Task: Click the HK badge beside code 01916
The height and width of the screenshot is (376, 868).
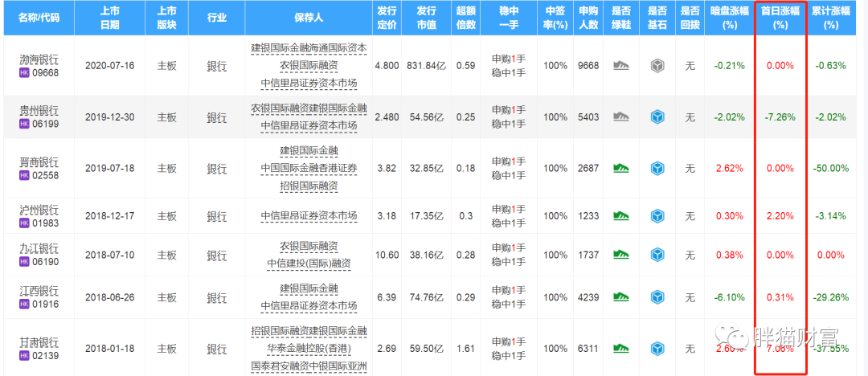Action: [x=24, y=304]
